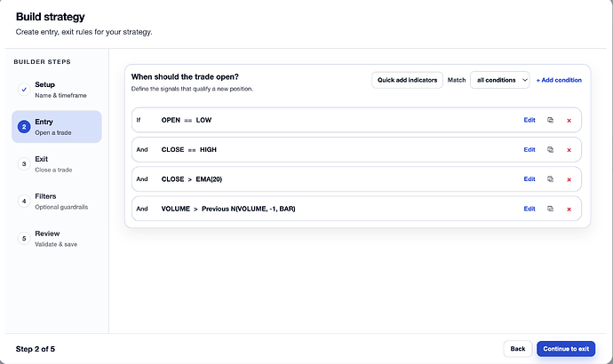Viewport: 613px width, 364px height.
Task: Click the Build strategy title
Action: click(x=51, y=17)
